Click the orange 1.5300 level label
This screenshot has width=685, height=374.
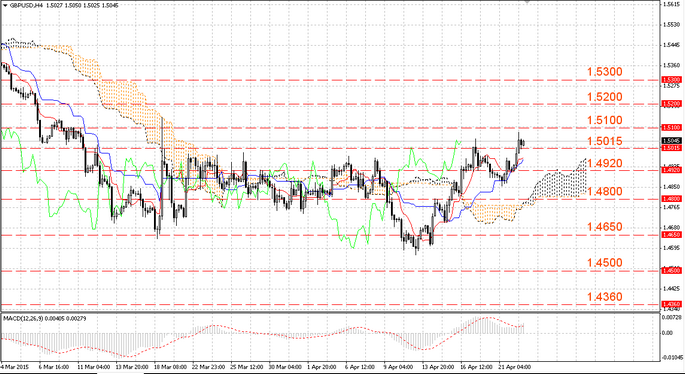click(x=605, y=72)
